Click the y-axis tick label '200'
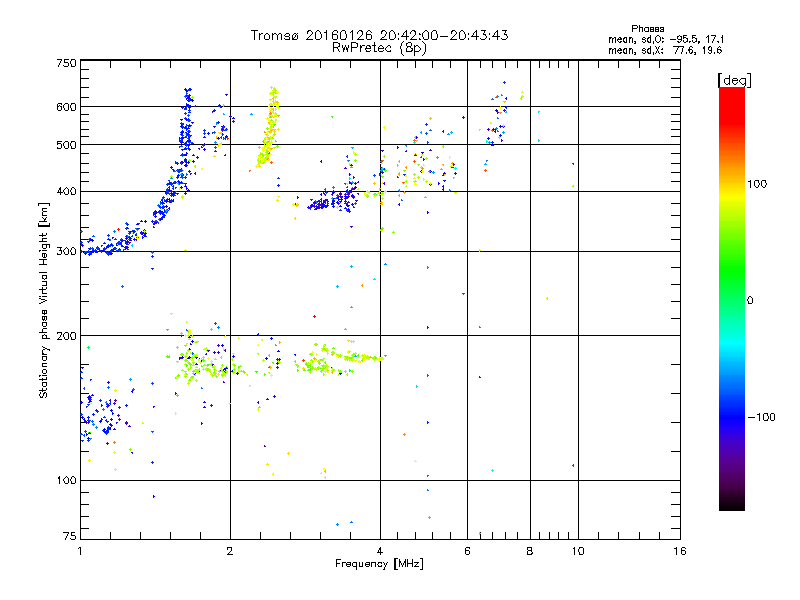Screen dimensions: 800x600 point(66,335)
